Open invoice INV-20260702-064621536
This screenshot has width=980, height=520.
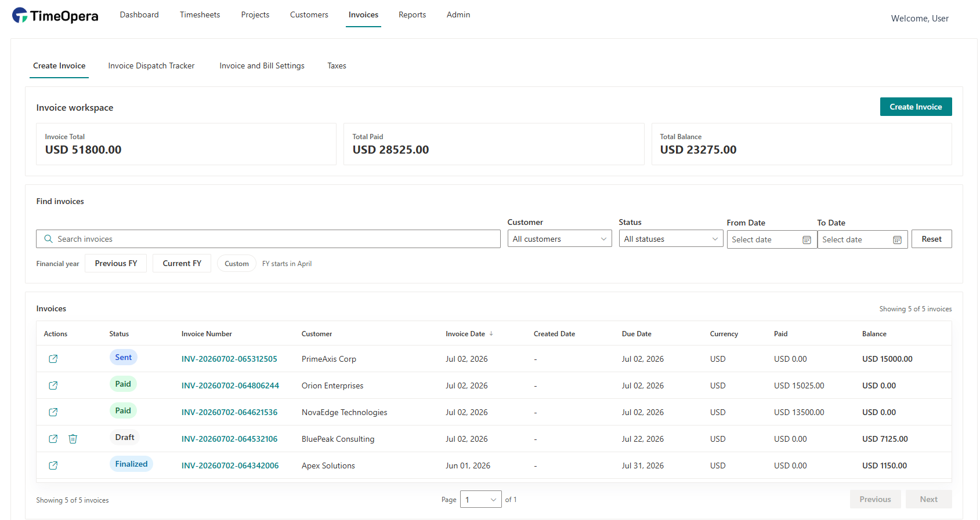(x=229, y=412)
